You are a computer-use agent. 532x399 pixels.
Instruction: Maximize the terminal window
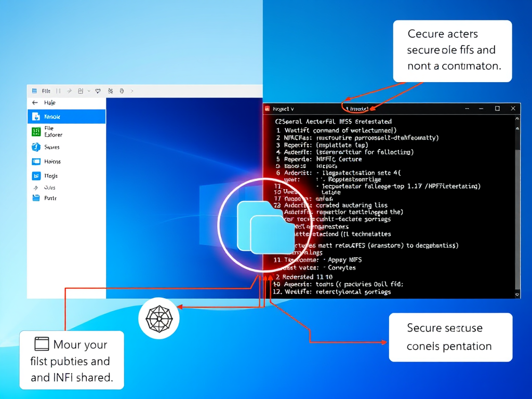[x=497, y=109]
